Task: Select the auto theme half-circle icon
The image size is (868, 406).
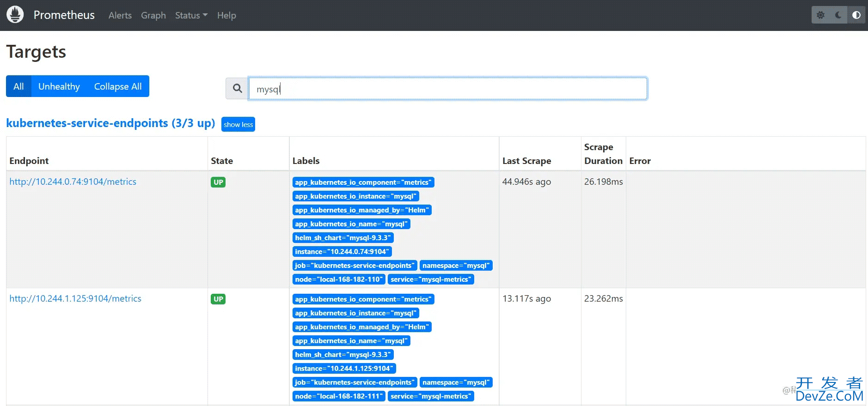Action: 856,15
